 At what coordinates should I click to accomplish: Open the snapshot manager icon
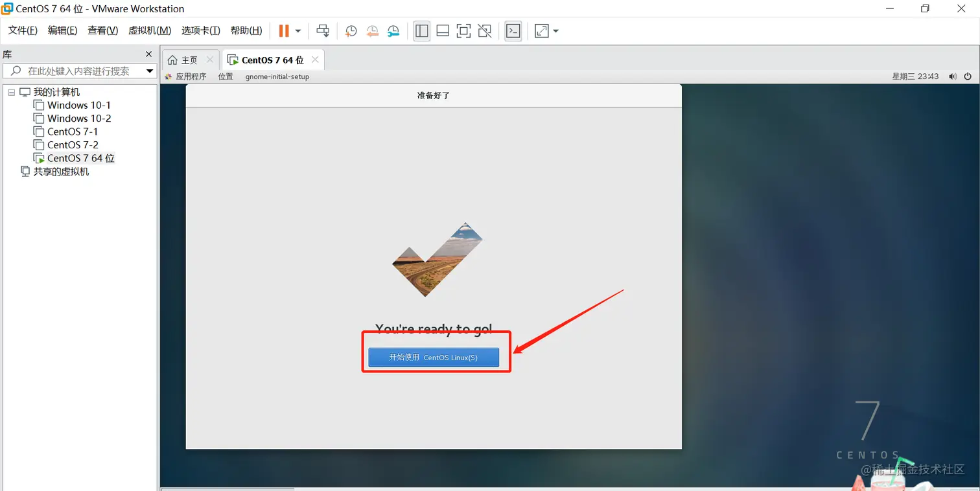pos(393,30)
